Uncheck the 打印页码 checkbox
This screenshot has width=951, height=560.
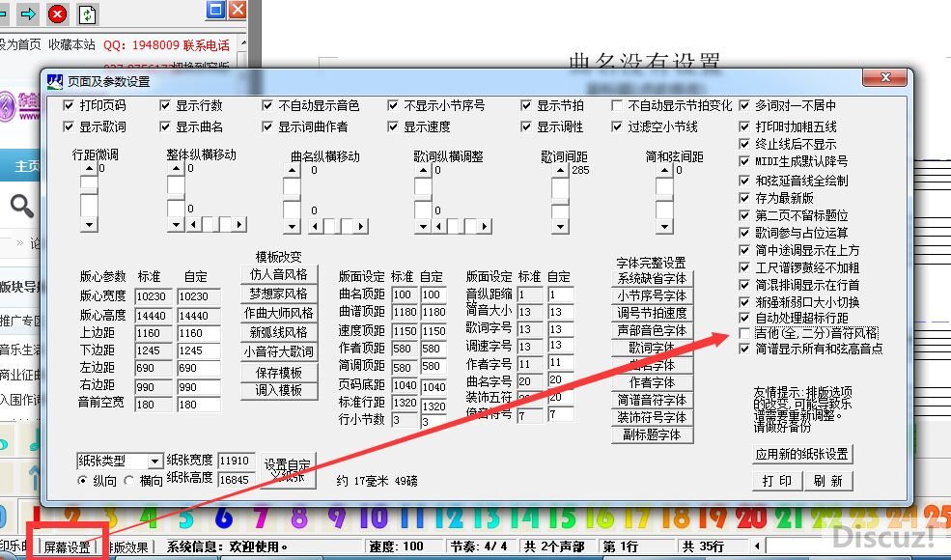[x=69, y=105]
